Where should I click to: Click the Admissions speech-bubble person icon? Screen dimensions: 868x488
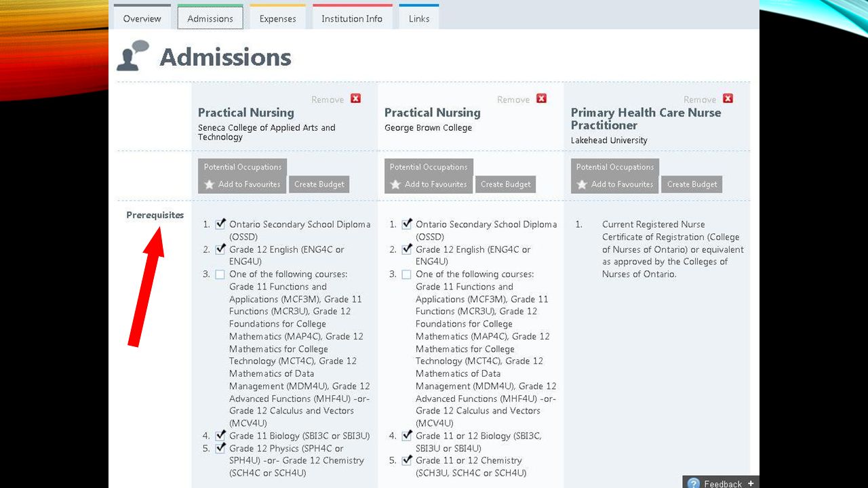point(133,56)
